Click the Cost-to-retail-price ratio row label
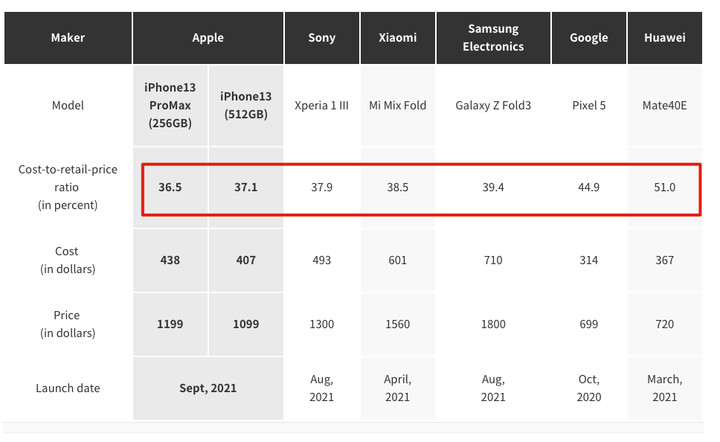 [68, 186]
